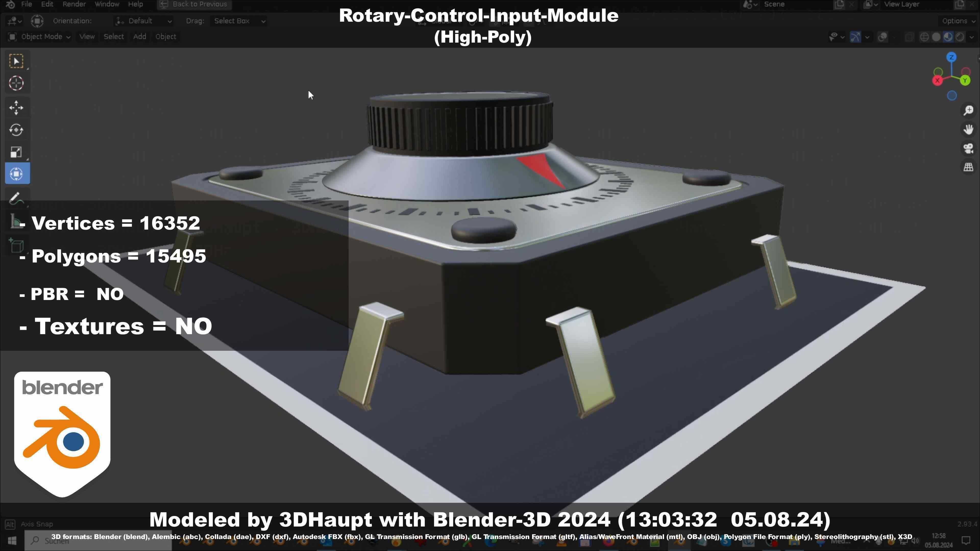Image resolution: width=980 pixels, height=551 pixels.
Task: Open the Render menu
Action: (74, 4)
